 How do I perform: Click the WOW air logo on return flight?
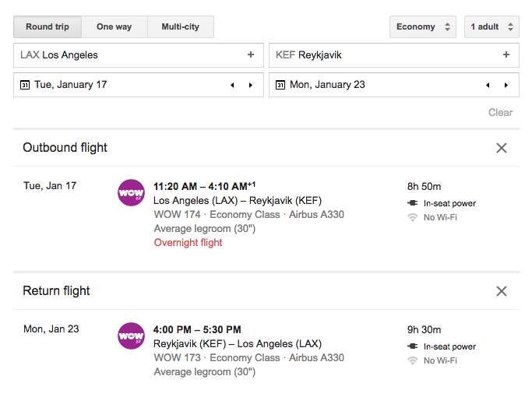(132, 336)
